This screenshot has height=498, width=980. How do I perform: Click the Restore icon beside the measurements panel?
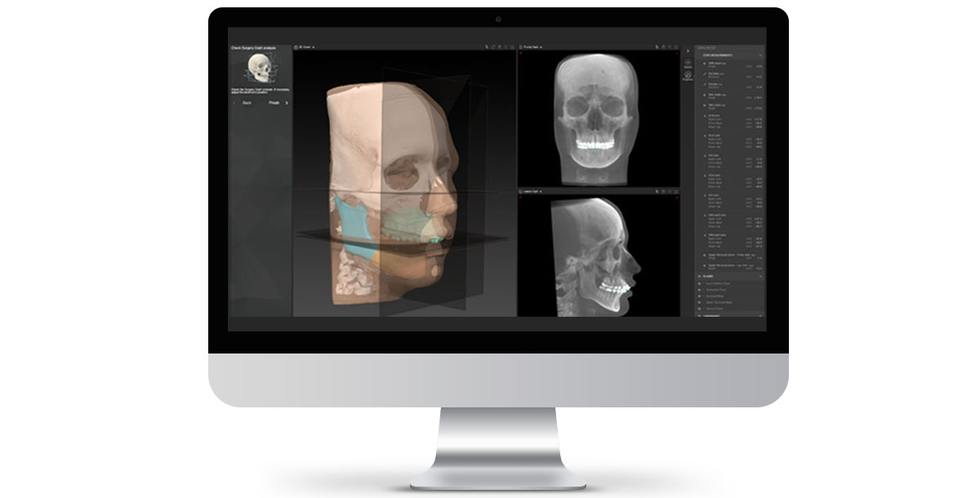click(x=687, y=64)
